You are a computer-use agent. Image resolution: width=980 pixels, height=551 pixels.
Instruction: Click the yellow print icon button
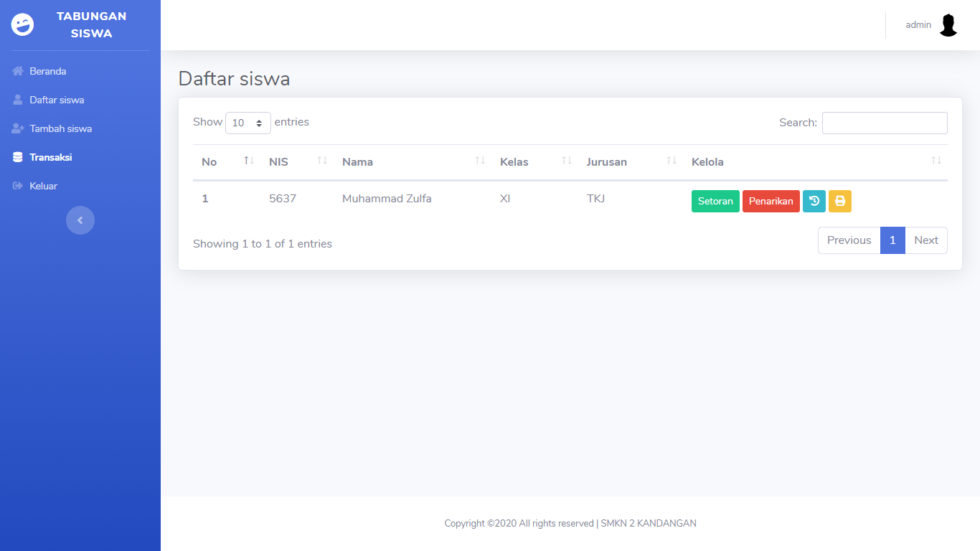coord(840,201)
